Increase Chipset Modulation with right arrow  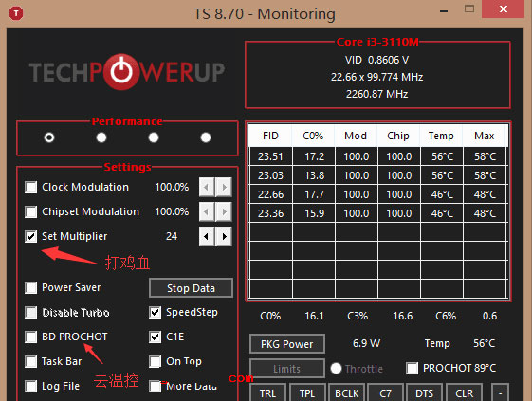[x=224, y=211]
